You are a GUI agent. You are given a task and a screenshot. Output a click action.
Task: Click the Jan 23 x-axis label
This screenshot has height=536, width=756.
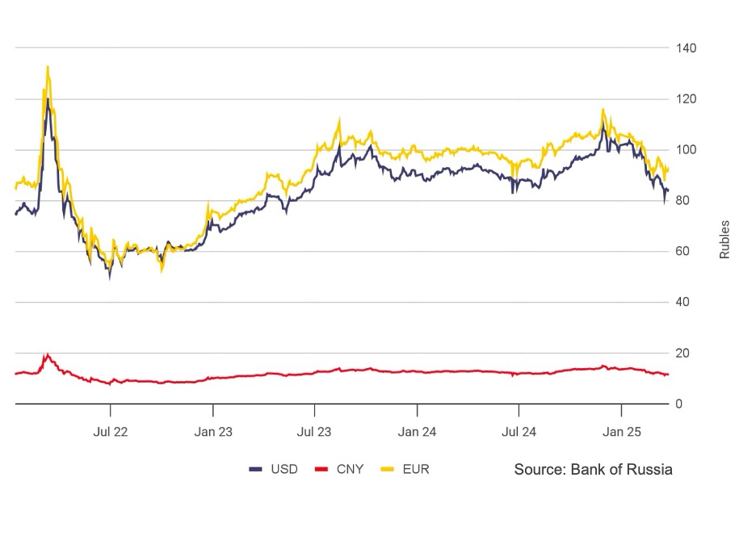point(213,432)
